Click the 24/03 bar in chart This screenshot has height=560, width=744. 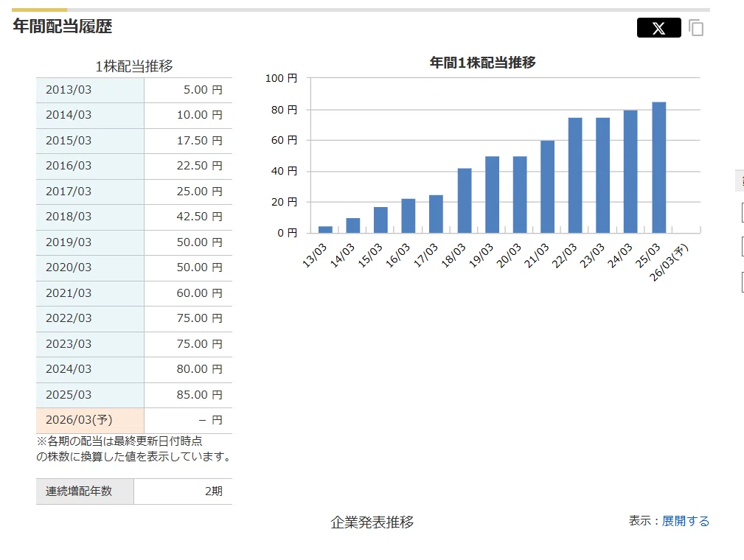[630, 172]
